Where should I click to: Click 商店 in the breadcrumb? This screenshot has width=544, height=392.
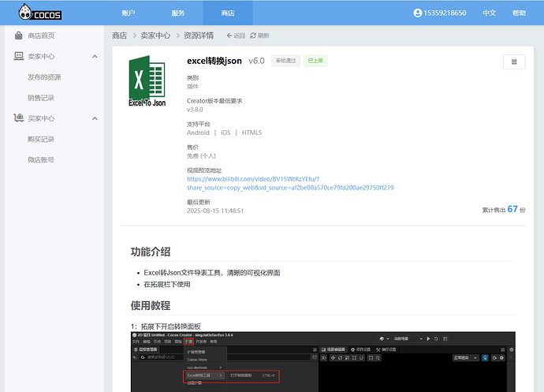coord(119,35)
